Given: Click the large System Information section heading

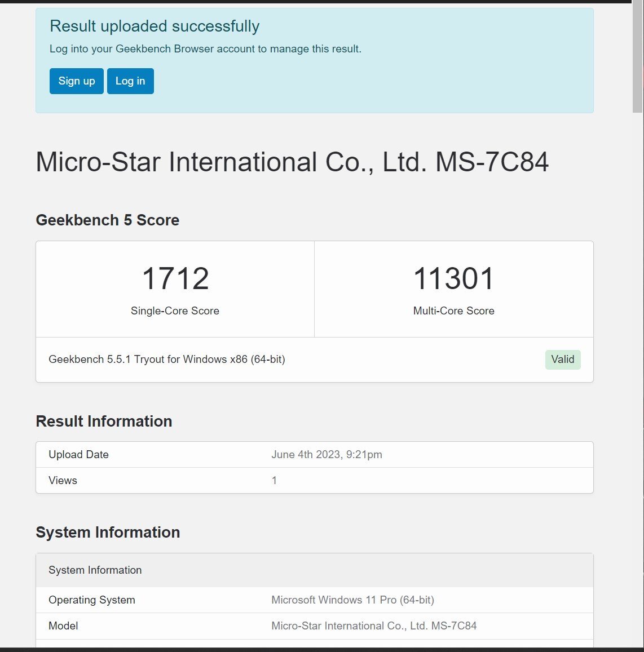Looking at the screenshot, I should click(x=108, y=532).
